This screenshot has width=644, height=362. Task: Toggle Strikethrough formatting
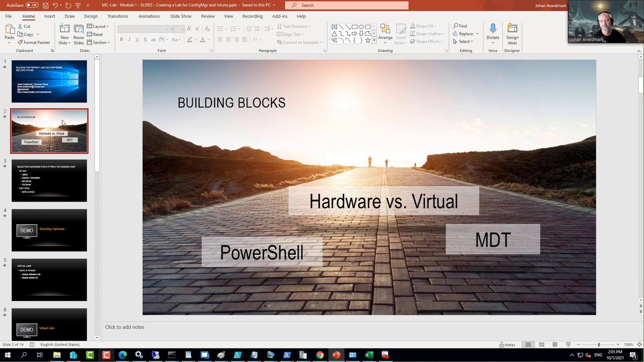coord(154,40)
